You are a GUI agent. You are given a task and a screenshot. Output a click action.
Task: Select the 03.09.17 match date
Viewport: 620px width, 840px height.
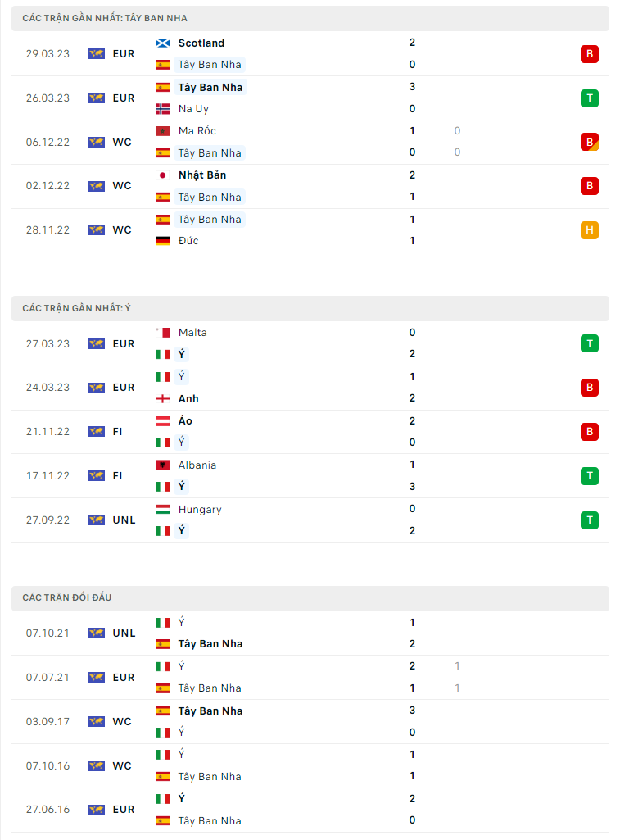(x=48, y=722)
